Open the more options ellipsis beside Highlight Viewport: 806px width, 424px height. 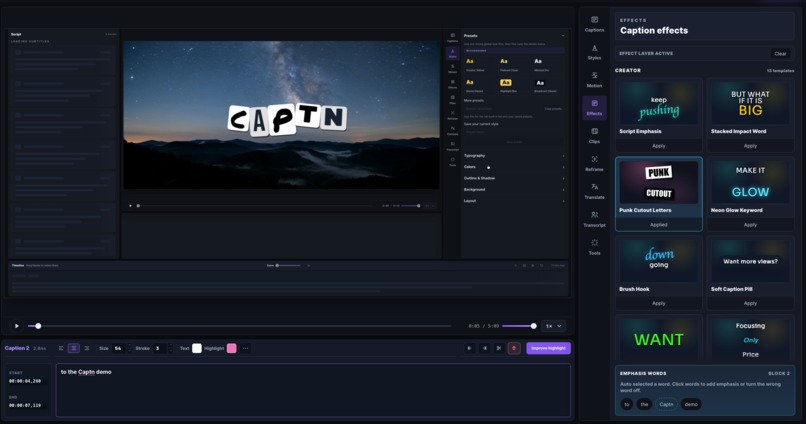point(245,348)
